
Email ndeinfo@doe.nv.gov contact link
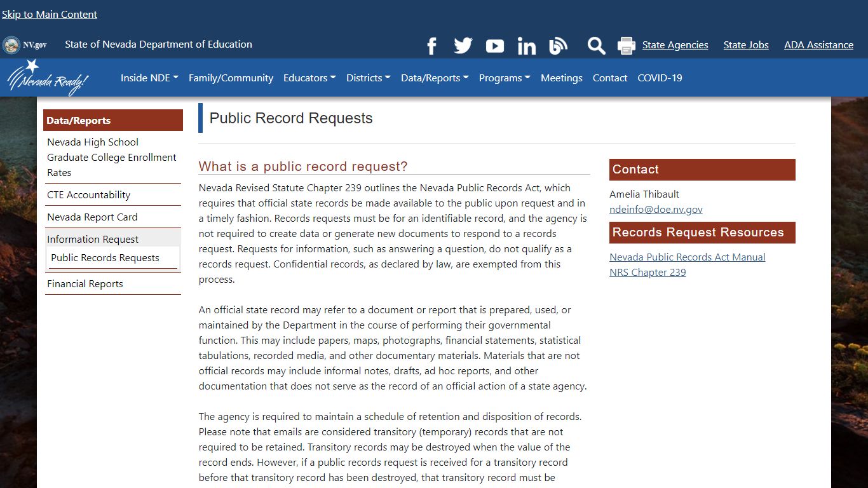(x=656, y=209)
